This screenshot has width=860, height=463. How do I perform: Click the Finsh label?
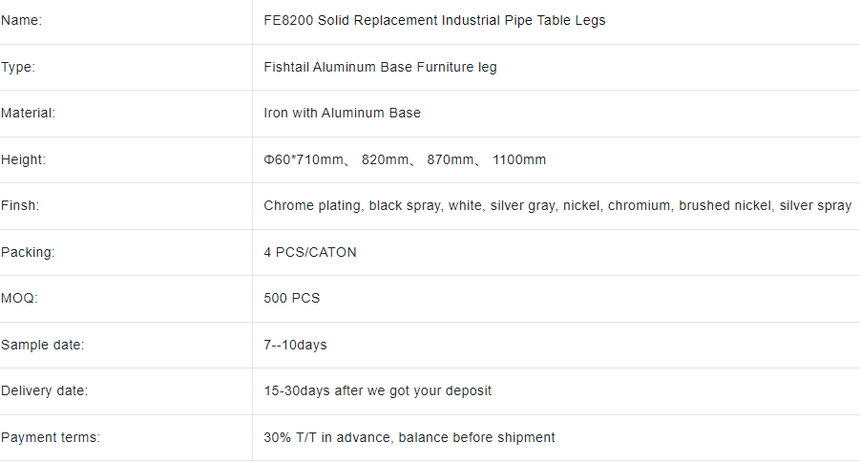(20, 206)
